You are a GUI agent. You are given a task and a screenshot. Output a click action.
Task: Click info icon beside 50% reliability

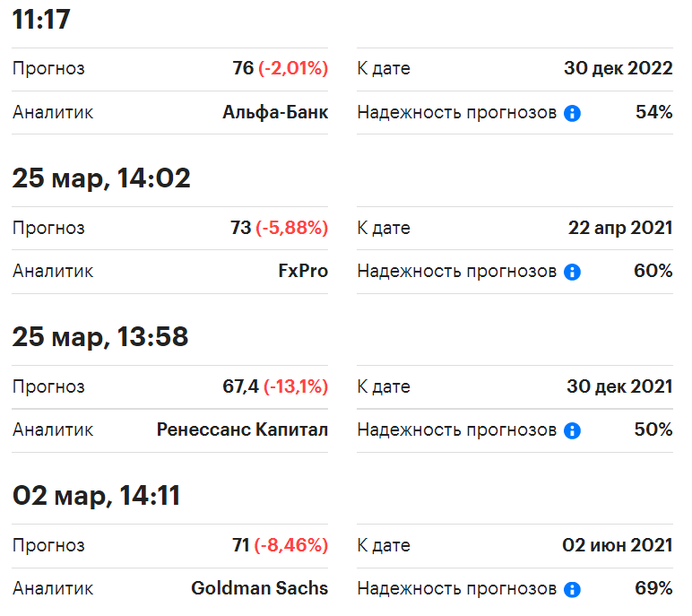coord(572,430)
